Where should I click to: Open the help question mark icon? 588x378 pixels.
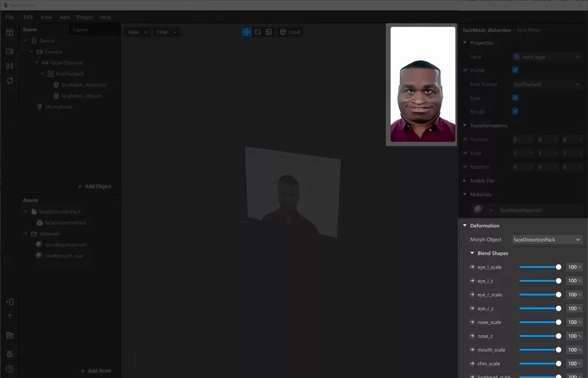pyautogui.click(x=10, y=369)
